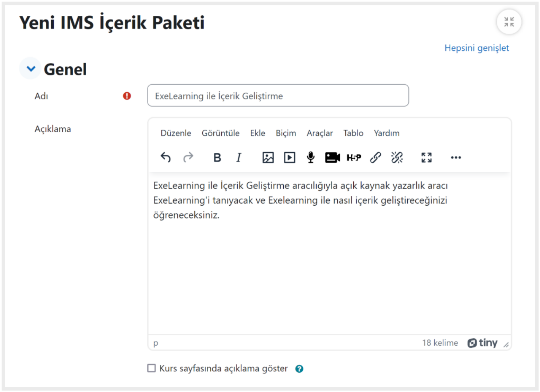Click the editor resize handle corner
The image size is (540, 392).
(506, 345)
